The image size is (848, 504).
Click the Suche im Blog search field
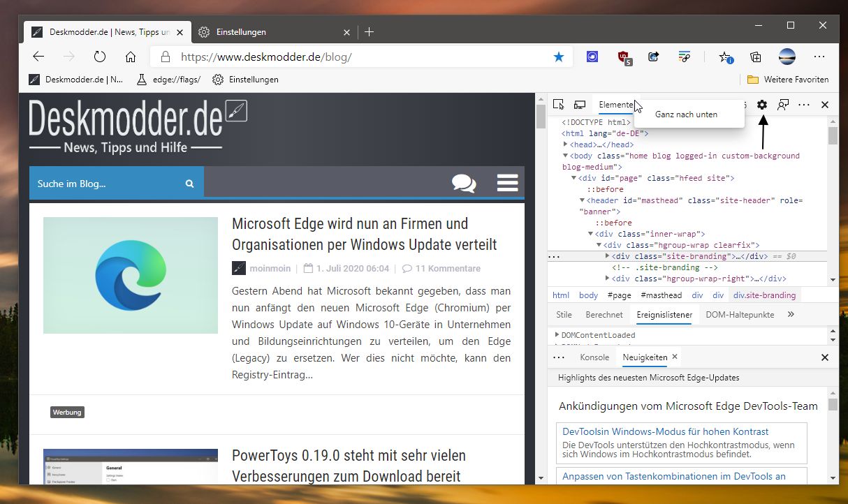pyautogui.click(x=107, y=184)
